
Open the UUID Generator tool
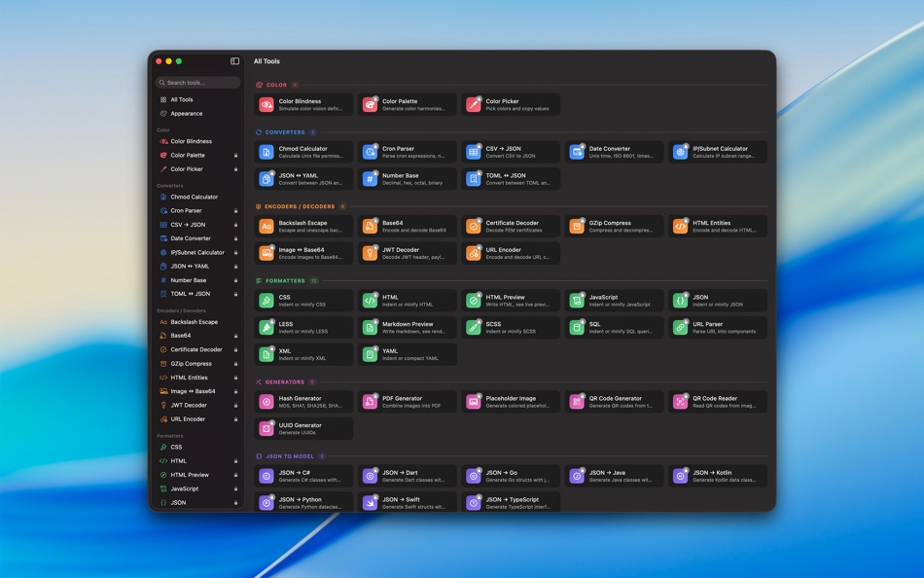302,426
